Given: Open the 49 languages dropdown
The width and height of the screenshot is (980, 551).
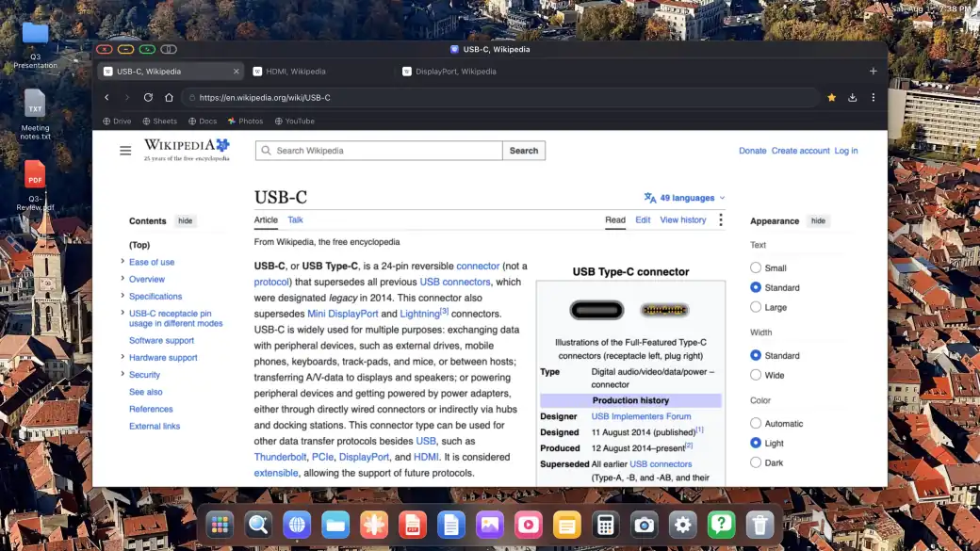Looking at the screenshot, I should click(685, 198).
